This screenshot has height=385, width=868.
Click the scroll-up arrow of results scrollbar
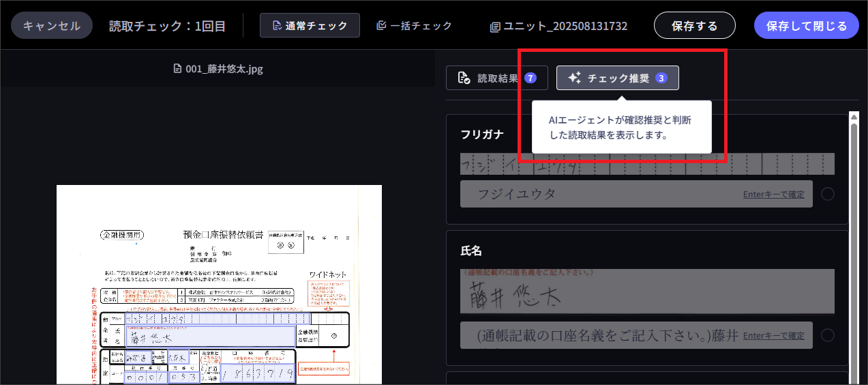pos(854,117)
